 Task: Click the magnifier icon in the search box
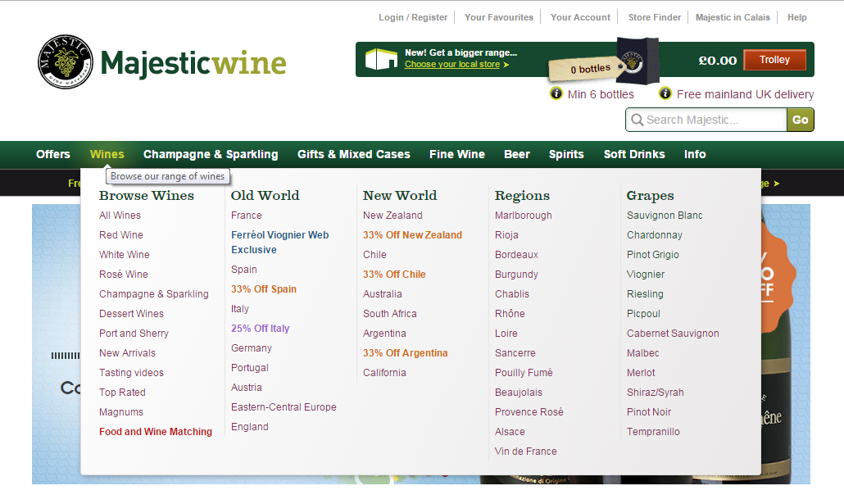637,120
